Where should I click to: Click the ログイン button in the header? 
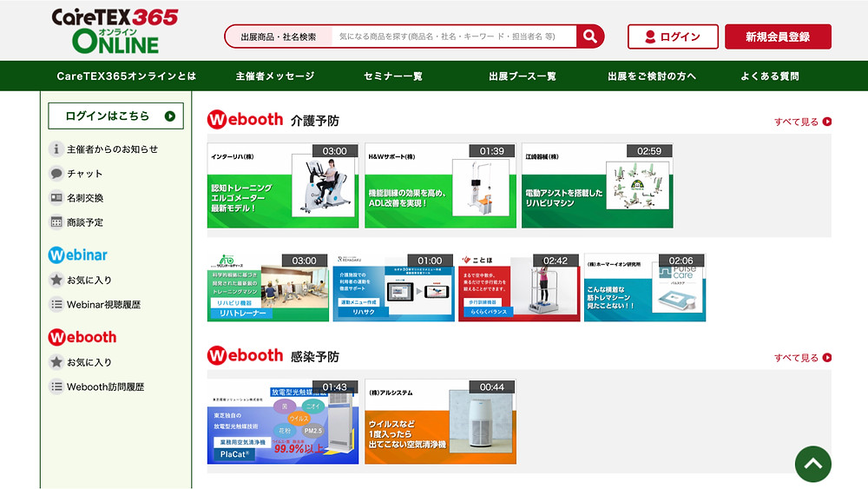pos(673,36)
